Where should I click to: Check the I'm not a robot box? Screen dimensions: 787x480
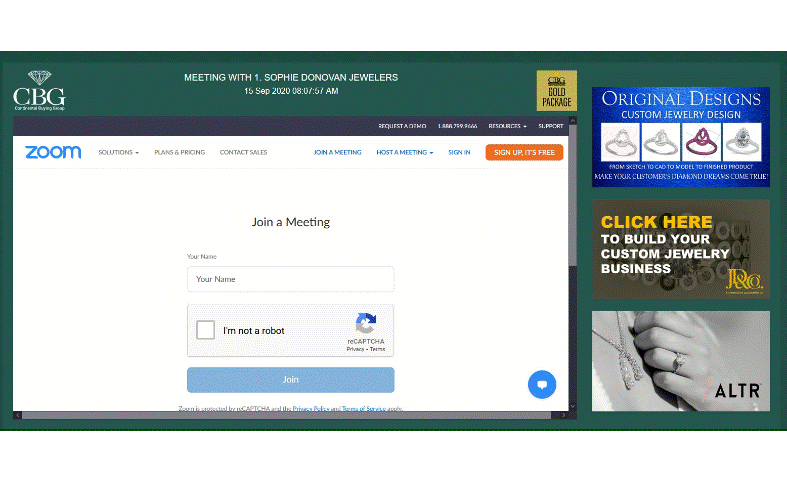pyautogui.click(x=205, y=330)
